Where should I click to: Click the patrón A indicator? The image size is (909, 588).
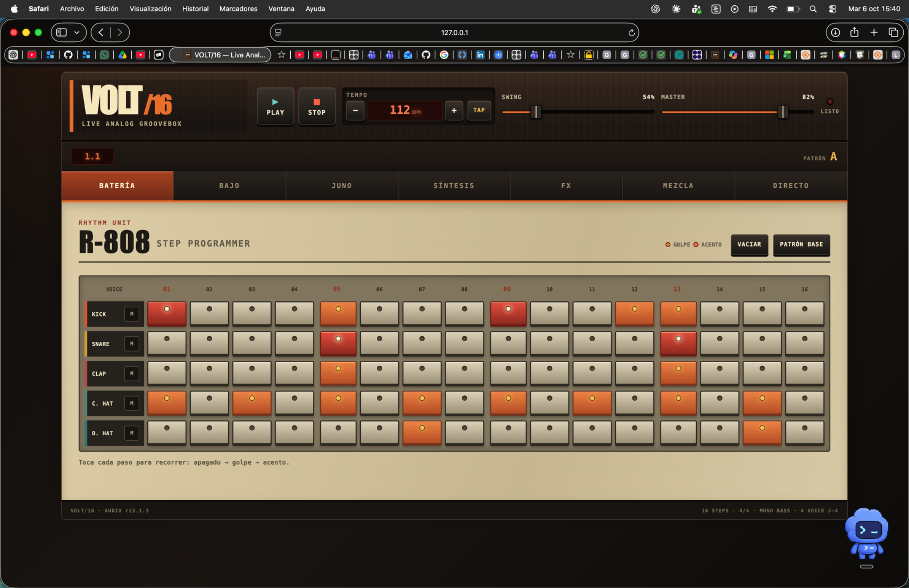[x=820, y=157]
